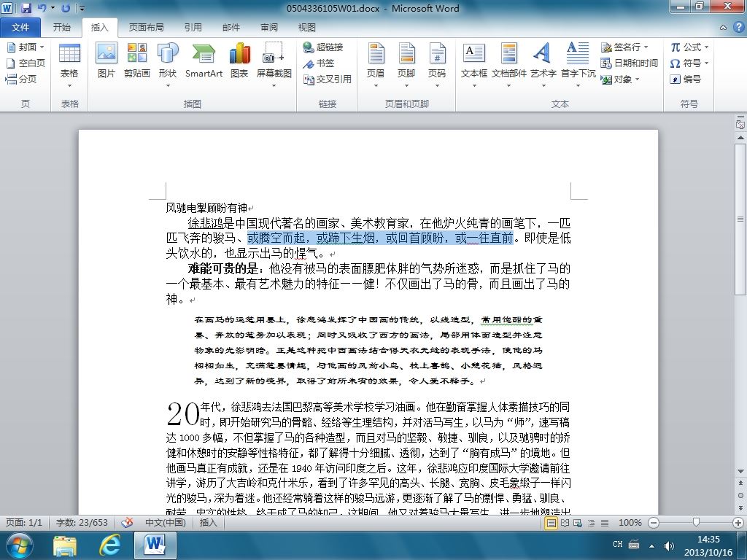Switch to Review (审阅) tab
747x560 pixels.
click(x=269, y=28)
